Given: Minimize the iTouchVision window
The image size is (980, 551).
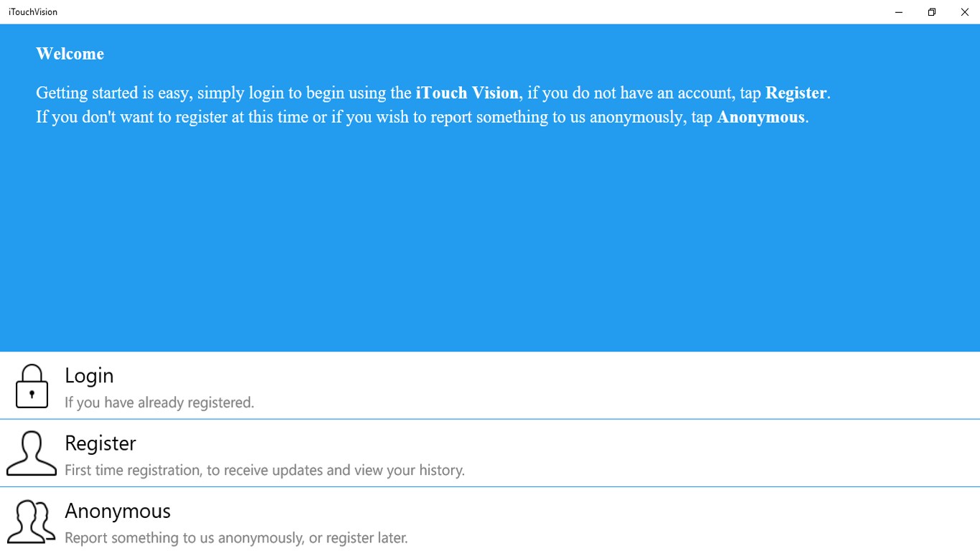Looking at the screenshot, I should pyautogui.click(x=898, y=12).
